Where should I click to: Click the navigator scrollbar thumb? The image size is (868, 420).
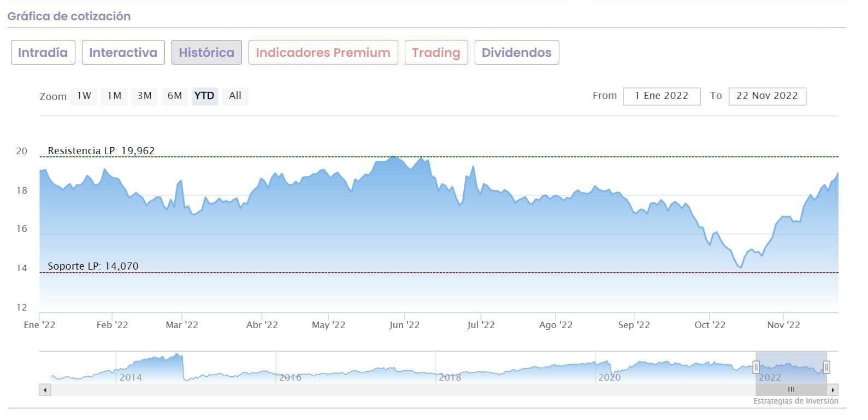[x=791, y=390]
